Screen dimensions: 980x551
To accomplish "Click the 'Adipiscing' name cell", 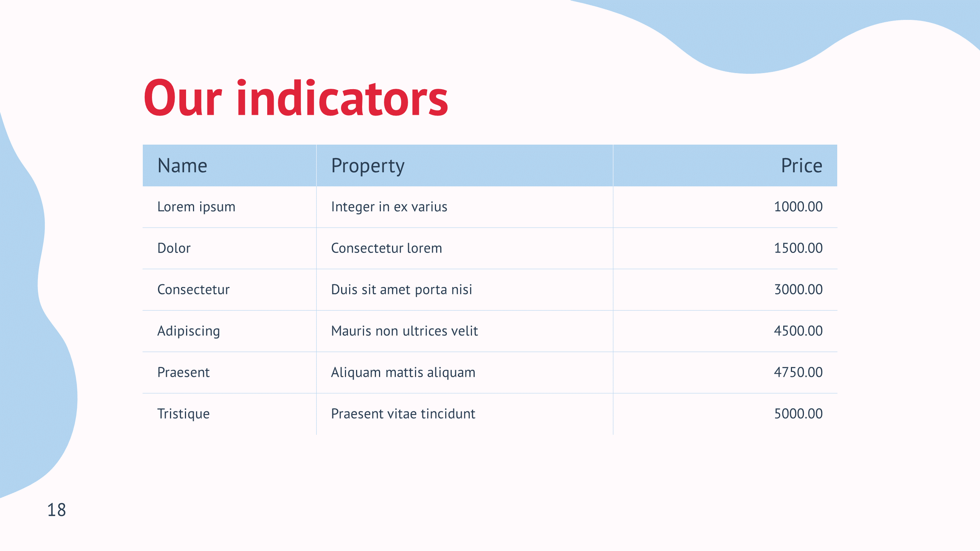I will click(189, 331).
